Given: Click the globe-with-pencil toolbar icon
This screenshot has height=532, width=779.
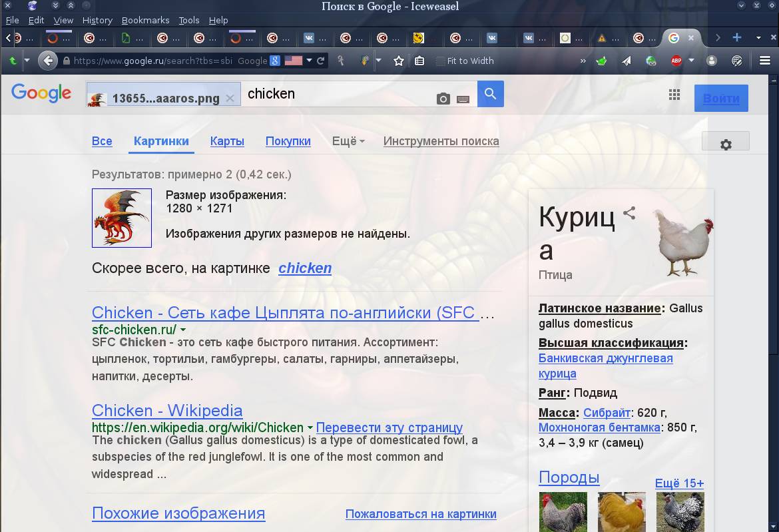Looking at the screenshot, I should click(x=737, y=61).
